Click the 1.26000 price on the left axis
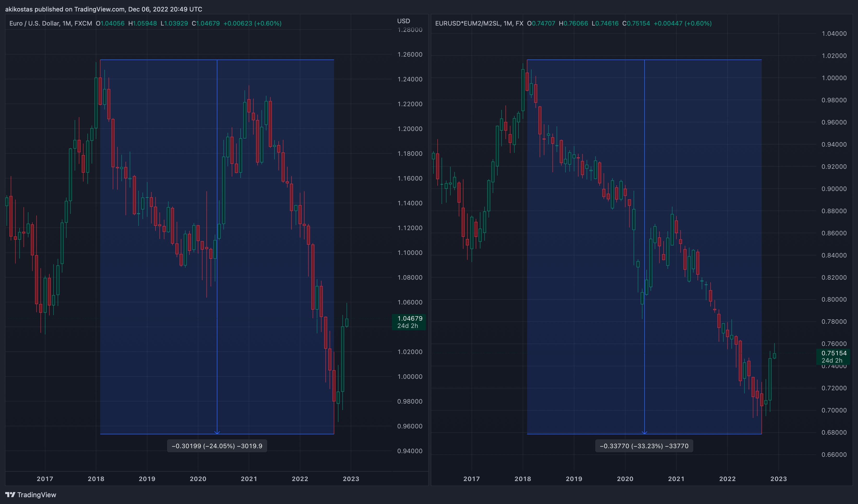858x504 pixels. pos(410,55)
